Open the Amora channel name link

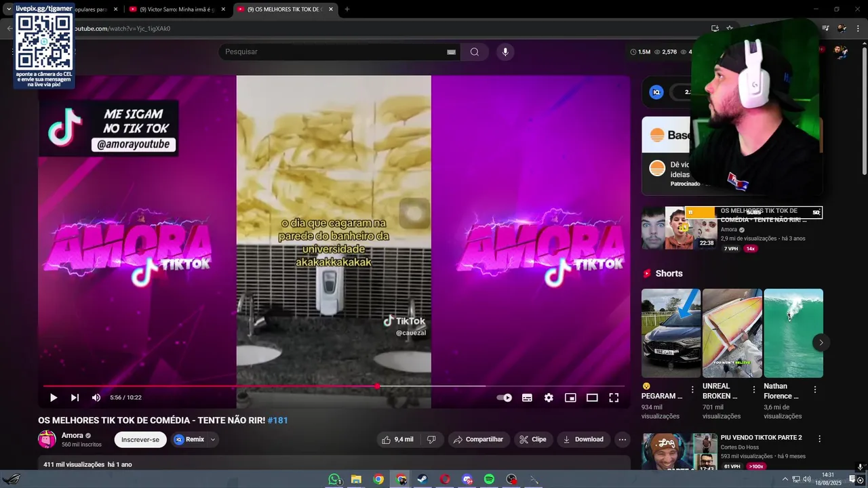[73, 435]
